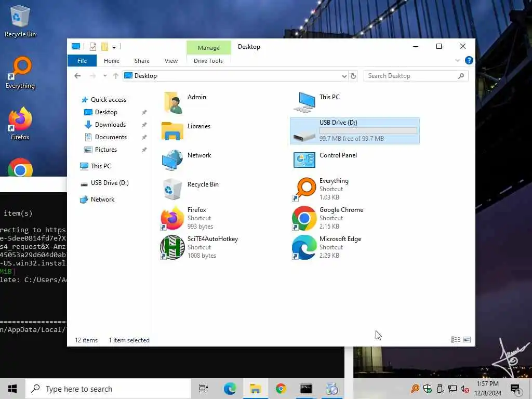Viewport: 532px width, 399px height.
Task: Open Microsoft Edge from taskbar
Action: coord(230,389)
